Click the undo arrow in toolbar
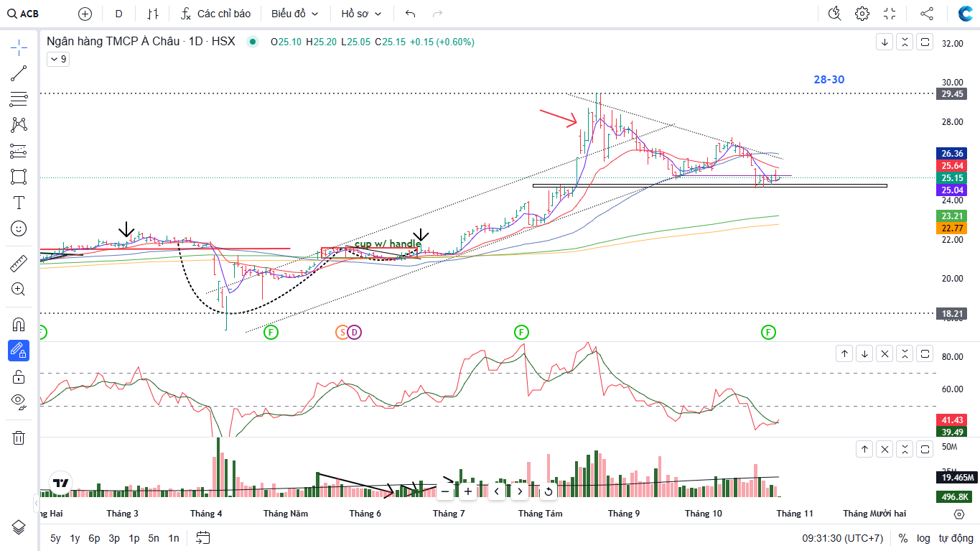The height and width of the screenshot is (551, 980). pos(410,14)
